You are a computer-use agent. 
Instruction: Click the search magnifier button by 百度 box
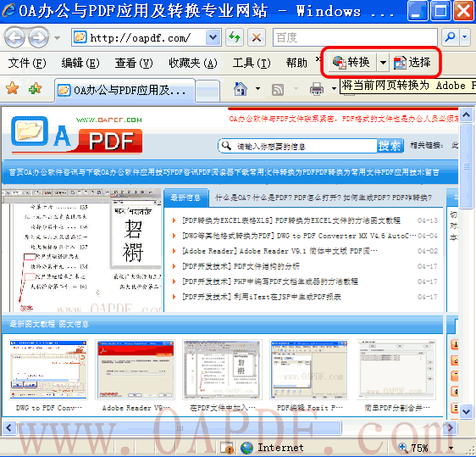click(x=451, y=37)
